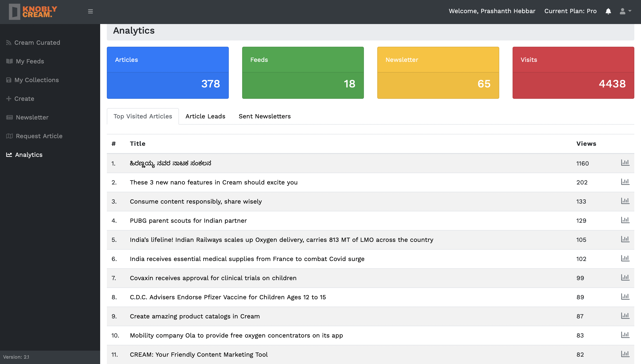Image resolution: width=641 pixels, height=364 pixels.
Task: Click the Knobly Cream logo
Action: click(x=33, y=12)
